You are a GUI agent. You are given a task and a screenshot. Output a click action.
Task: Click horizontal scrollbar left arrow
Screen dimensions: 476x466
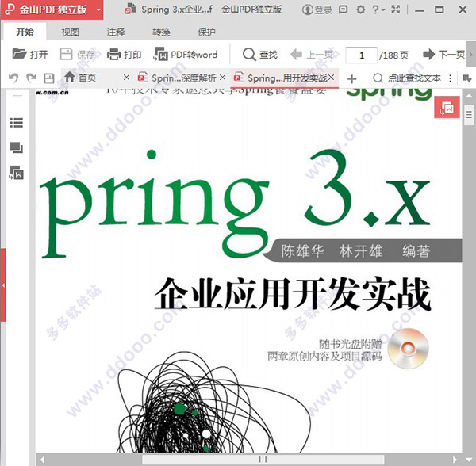[42, 460]
